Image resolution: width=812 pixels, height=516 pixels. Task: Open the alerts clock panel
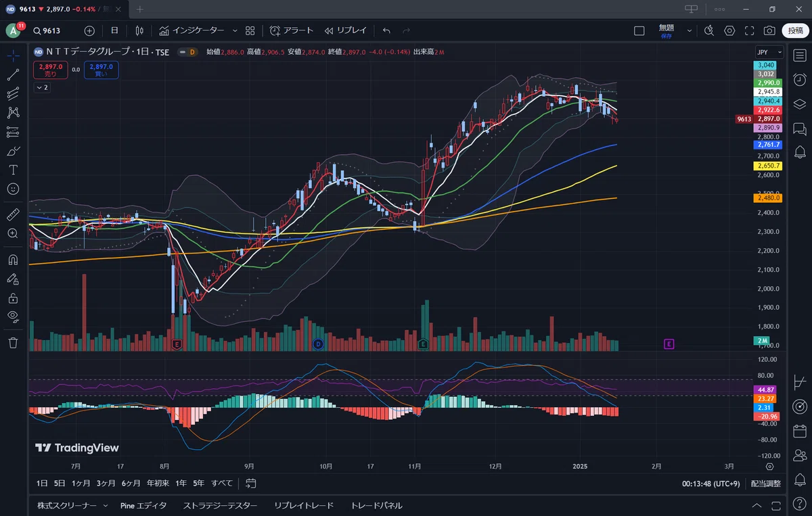click(800, 80)
